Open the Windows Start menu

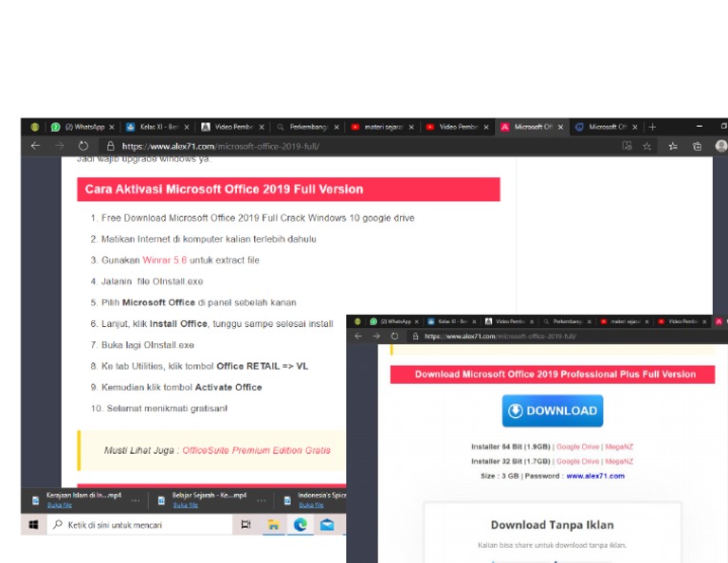33,525
